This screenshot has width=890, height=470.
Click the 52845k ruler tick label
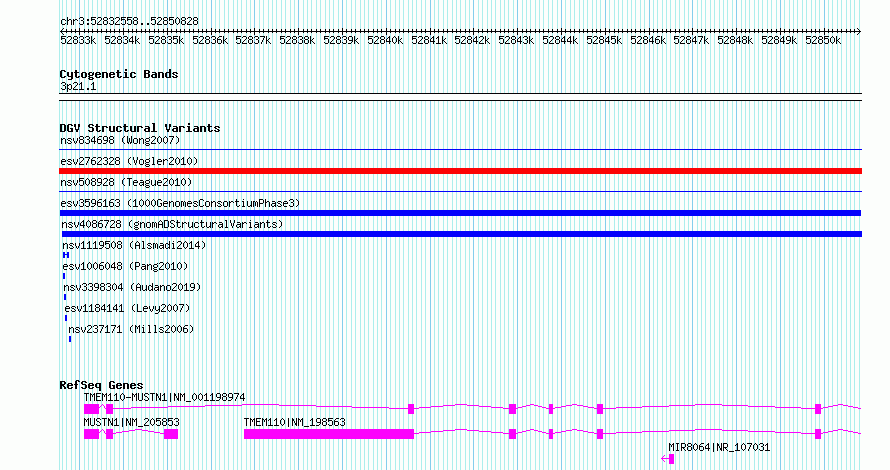(604, 40)
